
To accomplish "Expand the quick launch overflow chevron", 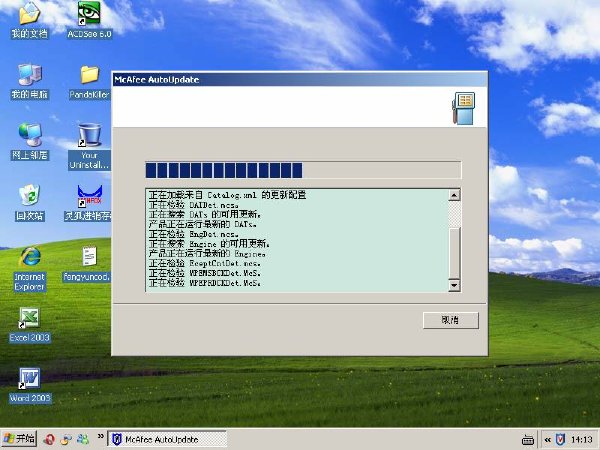I will pyautogui.click(x=100, y=436).
